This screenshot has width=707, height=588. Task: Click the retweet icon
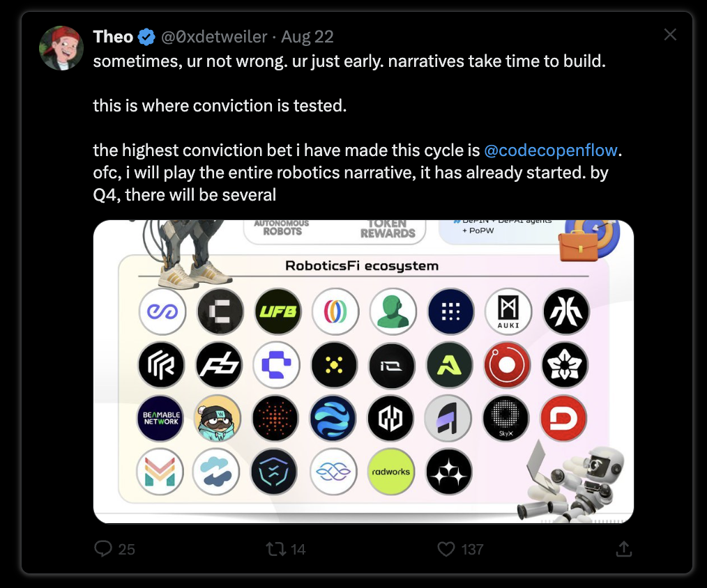[x=275, y=549]
